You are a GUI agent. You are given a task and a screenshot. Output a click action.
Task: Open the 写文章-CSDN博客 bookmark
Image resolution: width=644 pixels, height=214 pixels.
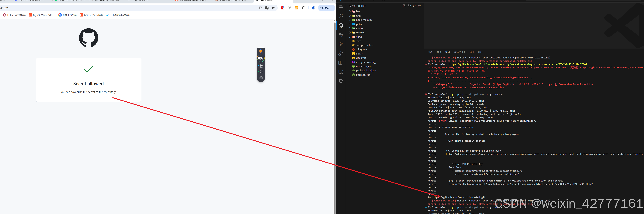tap(92, 15)
